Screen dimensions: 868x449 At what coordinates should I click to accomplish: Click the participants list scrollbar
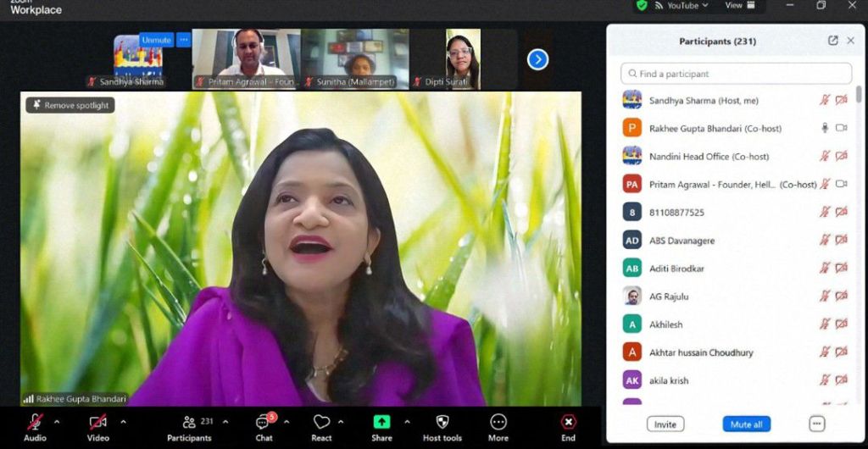pyautogui.click(x=859, y=97)
